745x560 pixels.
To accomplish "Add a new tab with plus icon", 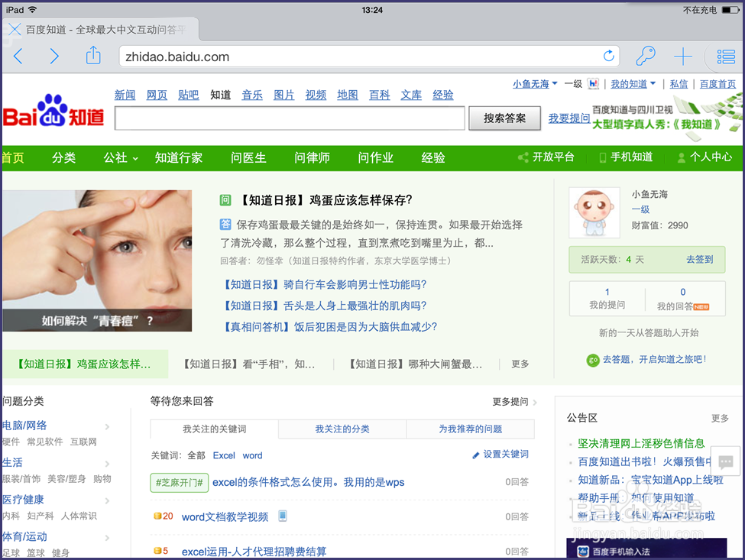I will [x=683, y=57].
